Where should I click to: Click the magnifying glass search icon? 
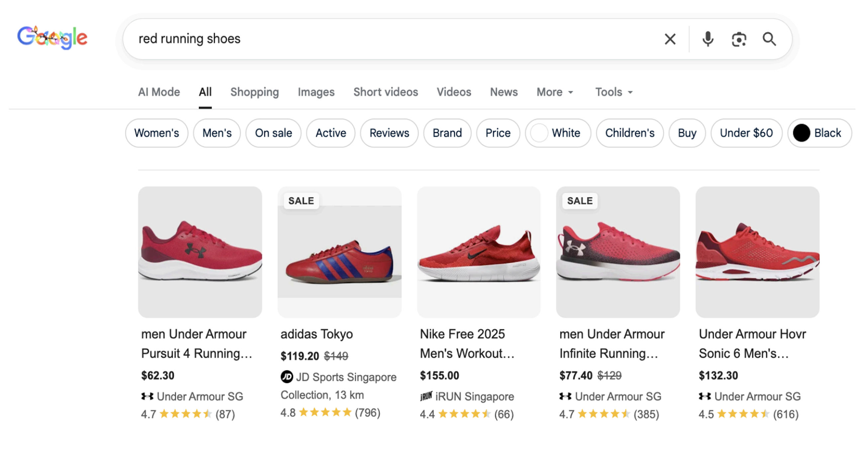coord(769,39)
